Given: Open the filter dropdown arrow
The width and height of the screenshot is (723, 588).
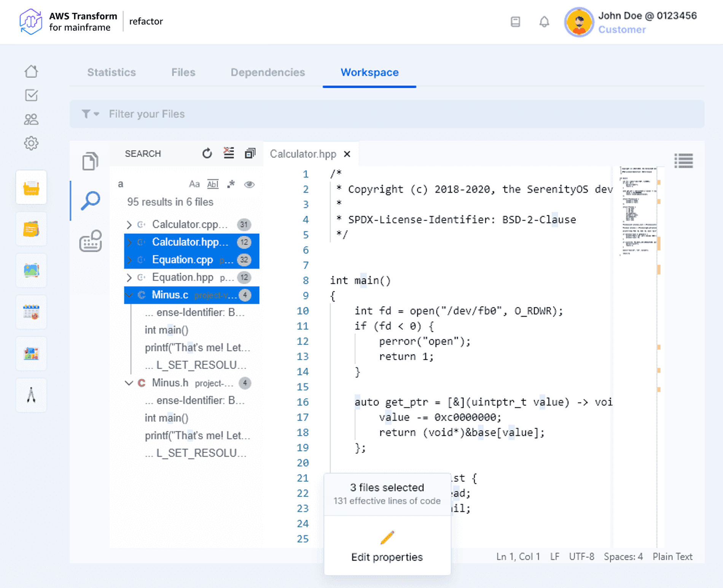Looking at the screenshot, I should pyautogui.click(x=96, y=114).
